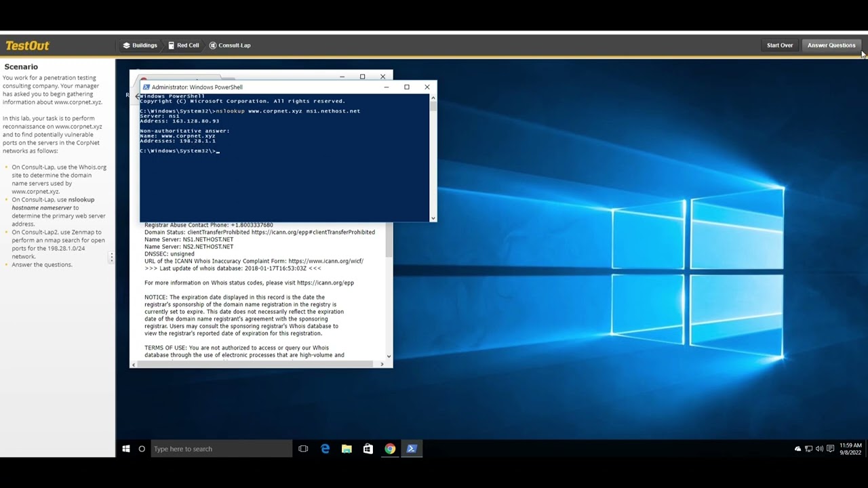Viewport: 868px width, 488px height.
Task: Click the 'Addresses: 198.28.1.1' output line
Action: [x=178, y=141]
